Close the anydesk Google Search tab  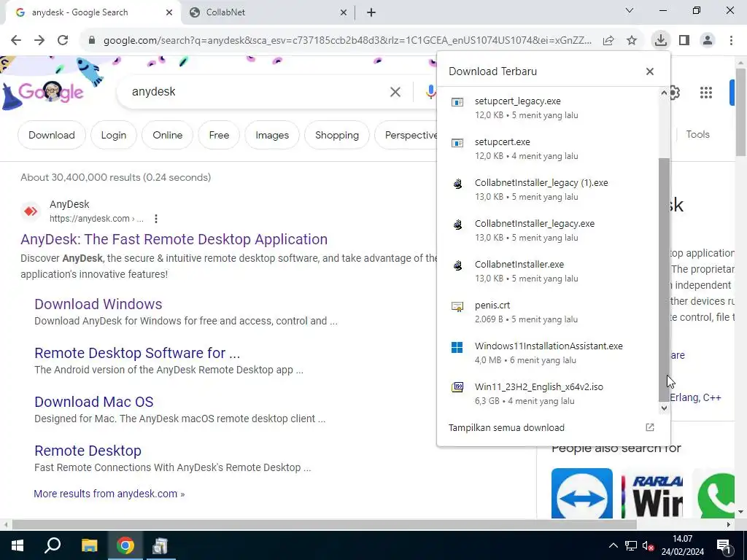(x=169, y=12)
